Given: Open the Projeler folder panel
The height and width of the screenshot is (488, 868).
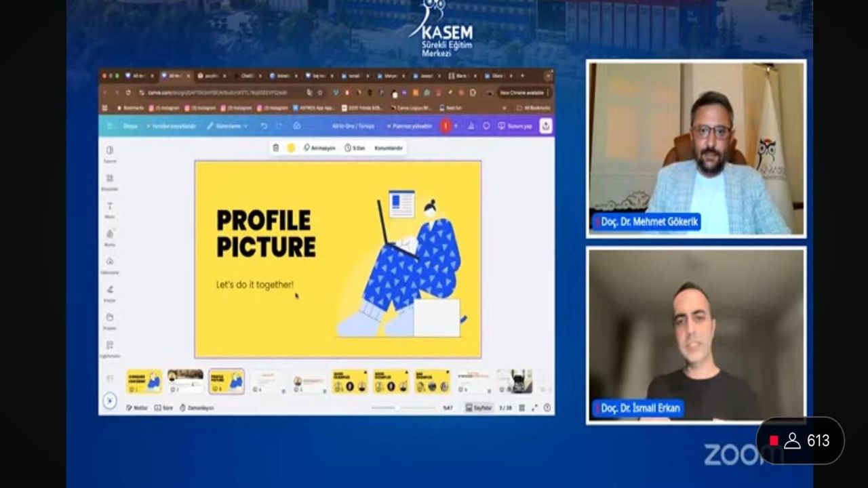Looking at the screenshot, I should pos(110,320).
